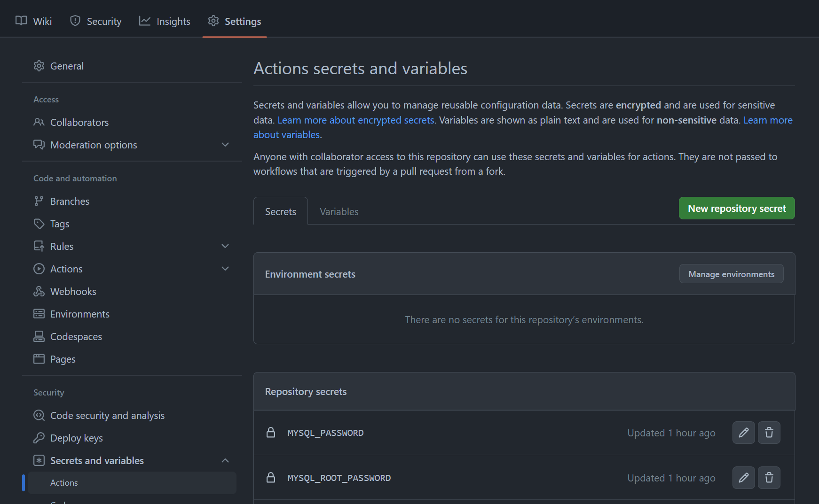Click the lock icon beside MYSQL_ROOT_PASSWORD
This screenshot has width=819, height=504.
pyautogui.click(x=271, y=477)
